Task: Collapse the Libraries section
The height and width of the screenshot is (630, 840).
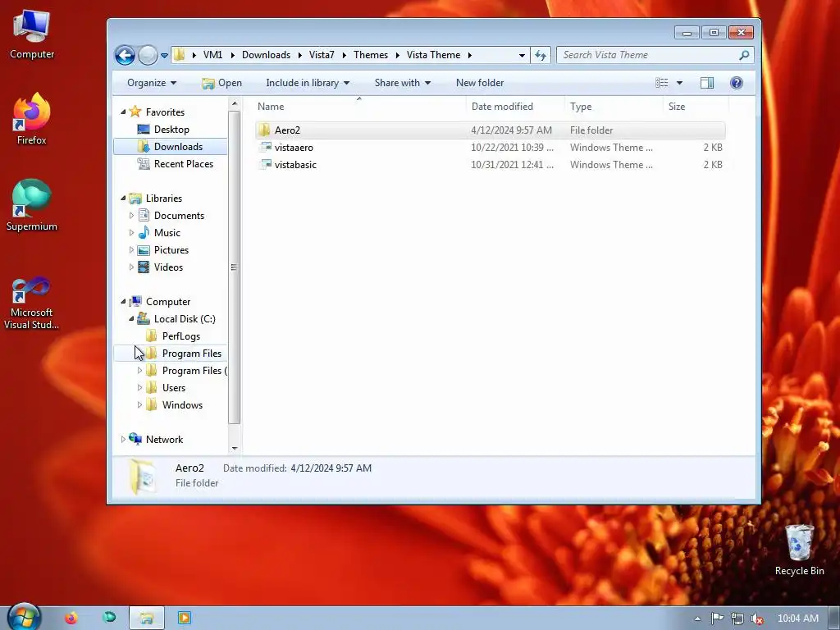Action: coord(123,199)
